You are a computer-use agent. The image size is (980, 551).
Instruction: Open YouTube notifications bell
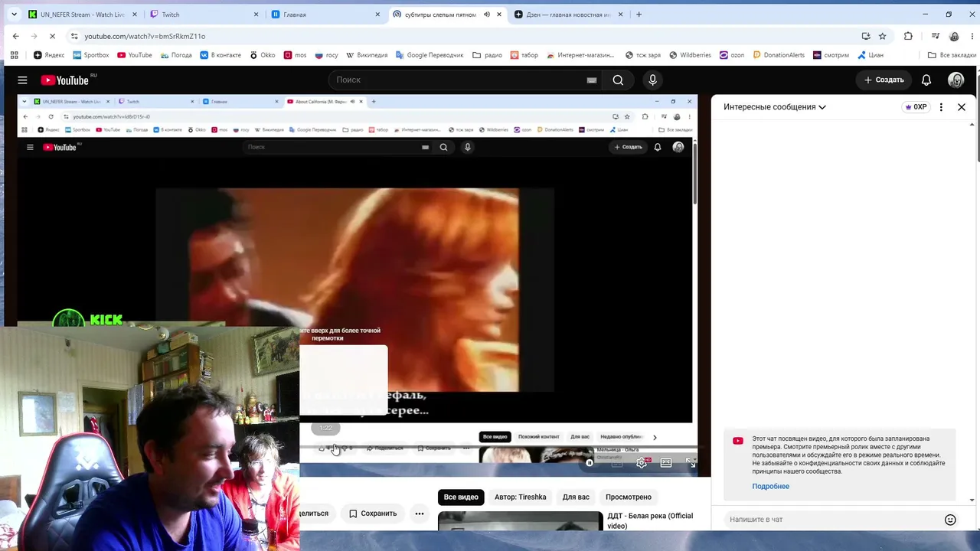coord(926,80)
